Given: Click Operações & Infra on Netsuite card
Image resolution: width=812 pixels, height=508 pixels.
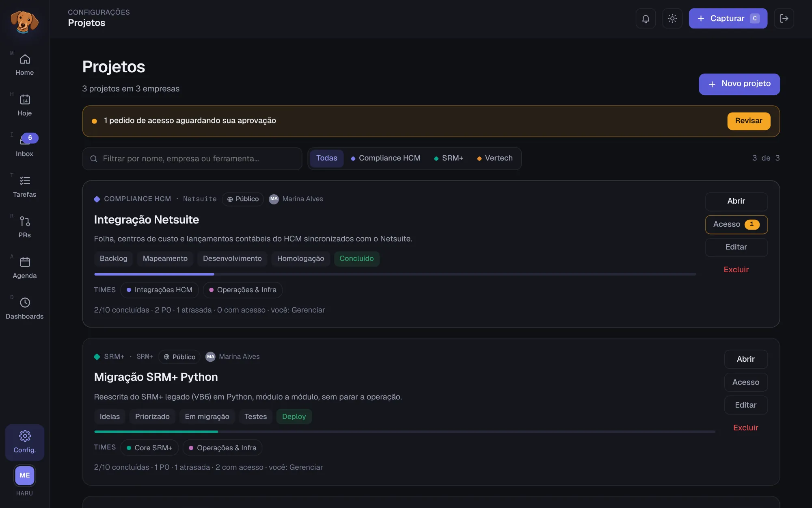Looking at the screenshot, I should (243, 290).
